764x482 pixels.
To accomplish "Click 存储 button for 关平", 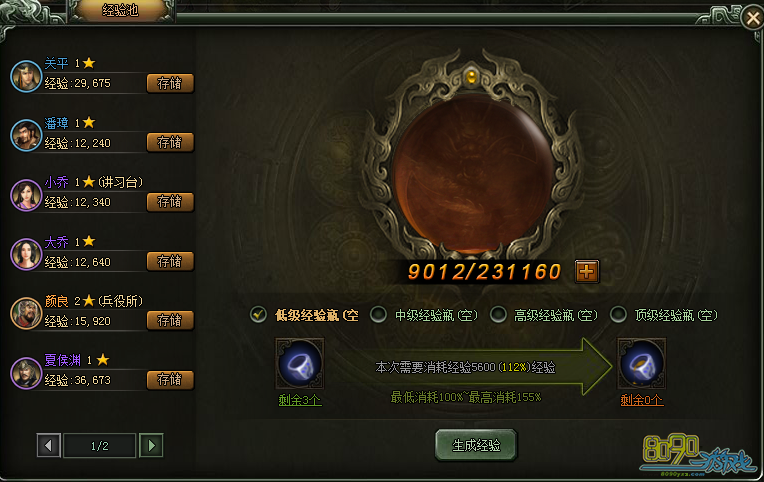I will 170,83.
